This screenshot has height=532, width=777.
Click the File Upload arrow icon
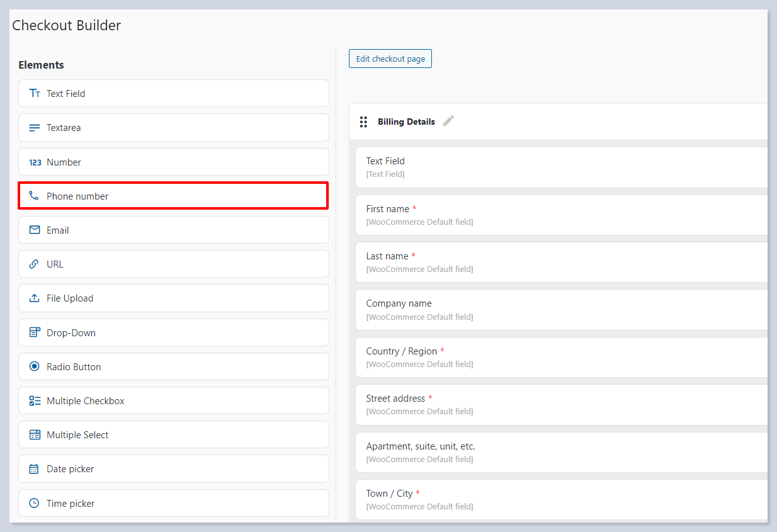pyautogui.click(x=35, y=298)
